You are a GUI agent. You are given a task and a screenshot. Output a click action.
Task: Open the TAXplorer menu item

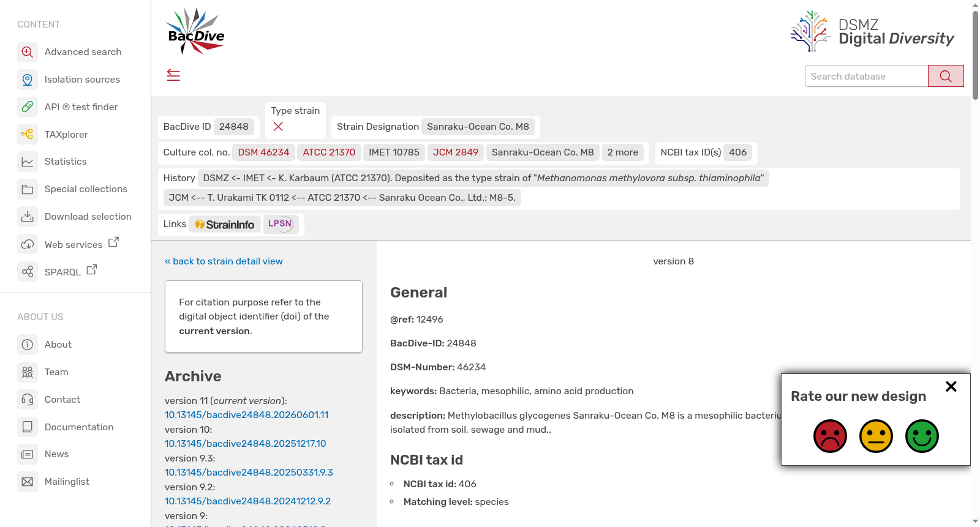click(x=66, y=135)
